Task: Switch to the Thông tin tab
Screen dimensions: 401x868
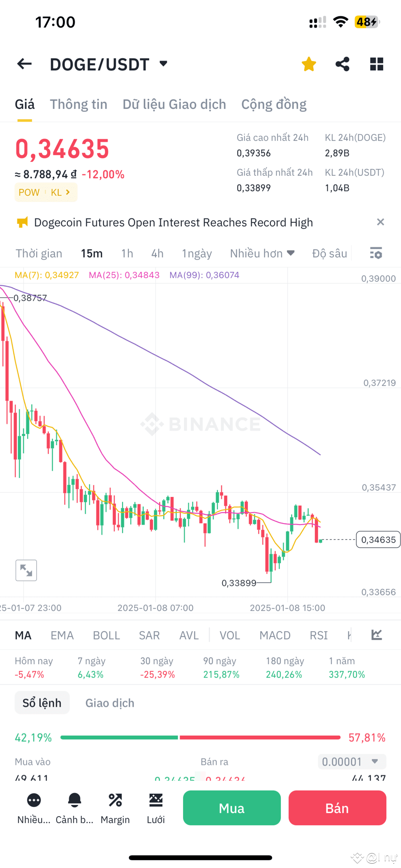Action: pyautogui.click(x=78, y=104)
